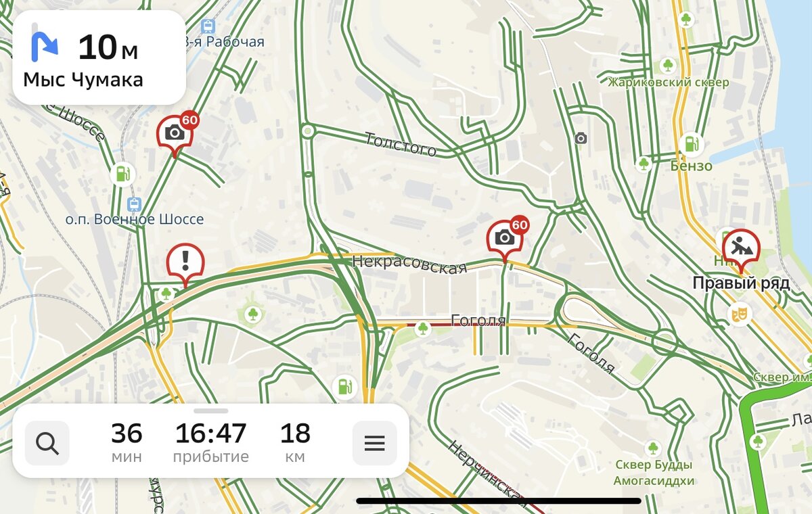The width and height of the screenshot is (812, 514).
Task: Tap the gas station icon near Военное Шоссе
Action: coord(122,174)
